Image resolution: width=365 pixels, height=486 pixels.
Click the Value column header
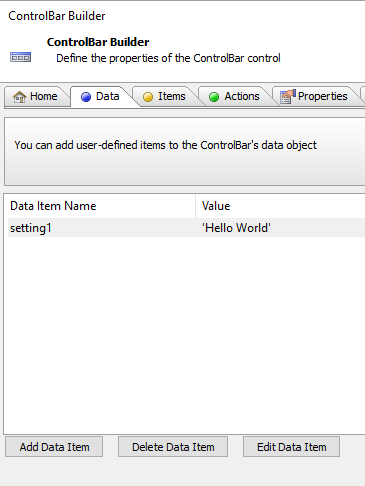280,206
